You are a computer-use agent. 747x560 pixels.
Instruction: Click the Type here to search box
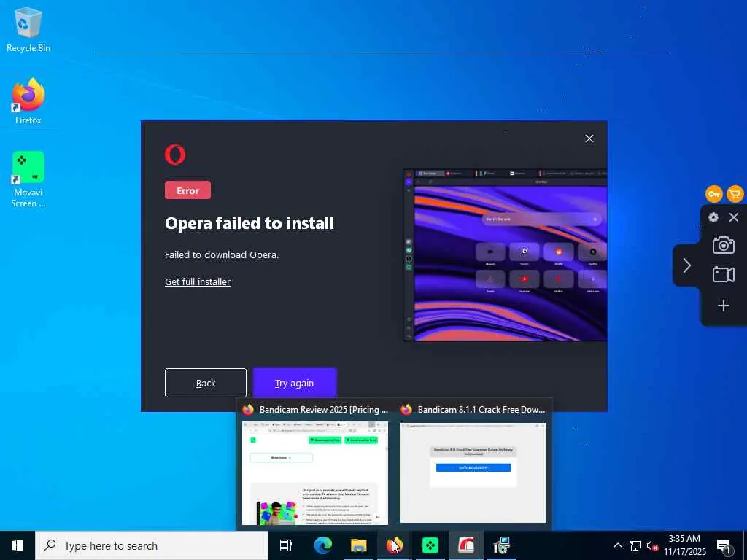coord(152,545)
